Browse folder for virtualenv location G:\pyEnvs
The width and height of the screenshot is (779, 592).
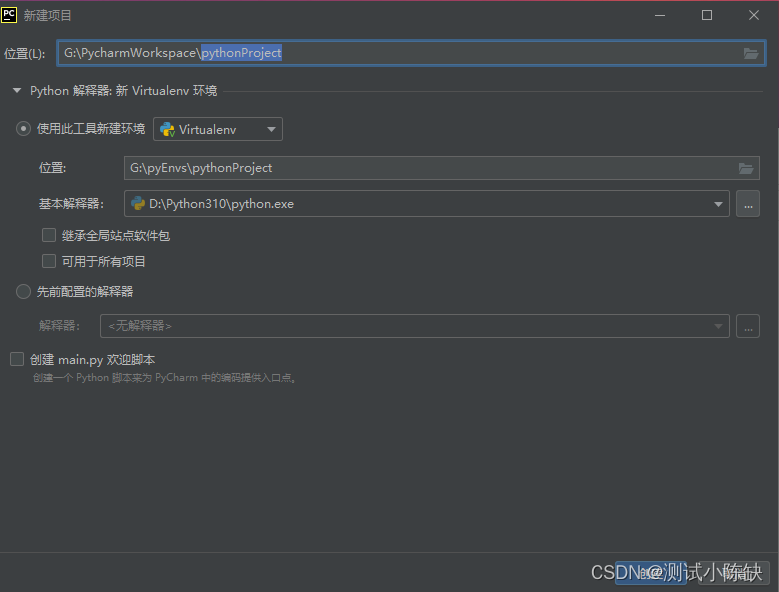click(x=746, y=168)
